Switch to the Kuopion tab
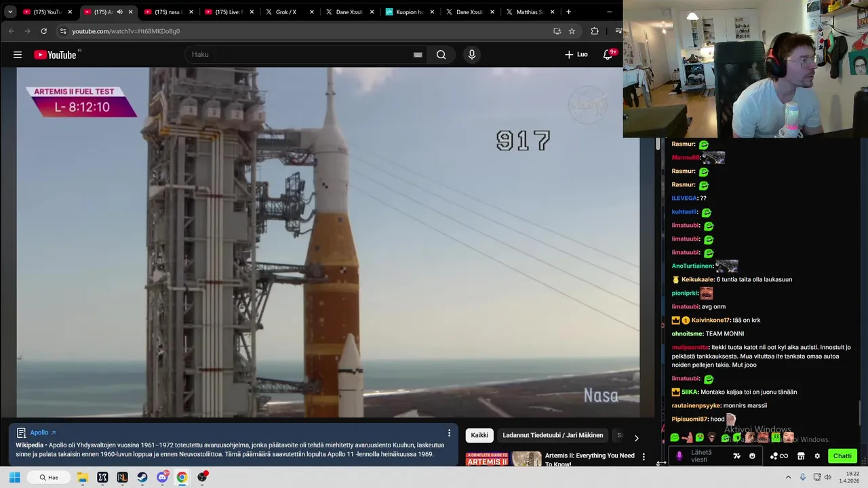Viewport: 868px width, 488px height. coord(410,12)
